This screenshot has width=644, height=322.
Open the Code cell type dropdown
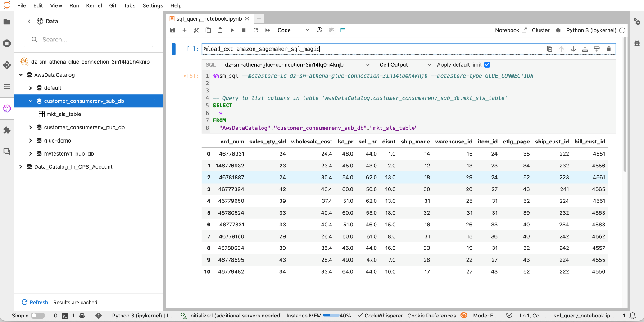pyautogui.click(x=293, y=30)
